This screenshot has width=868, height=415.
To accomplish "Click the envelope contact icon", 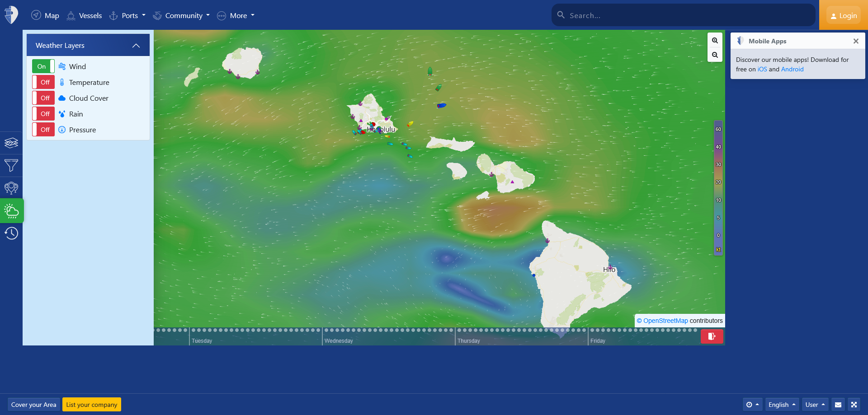I will coord(838,405).
